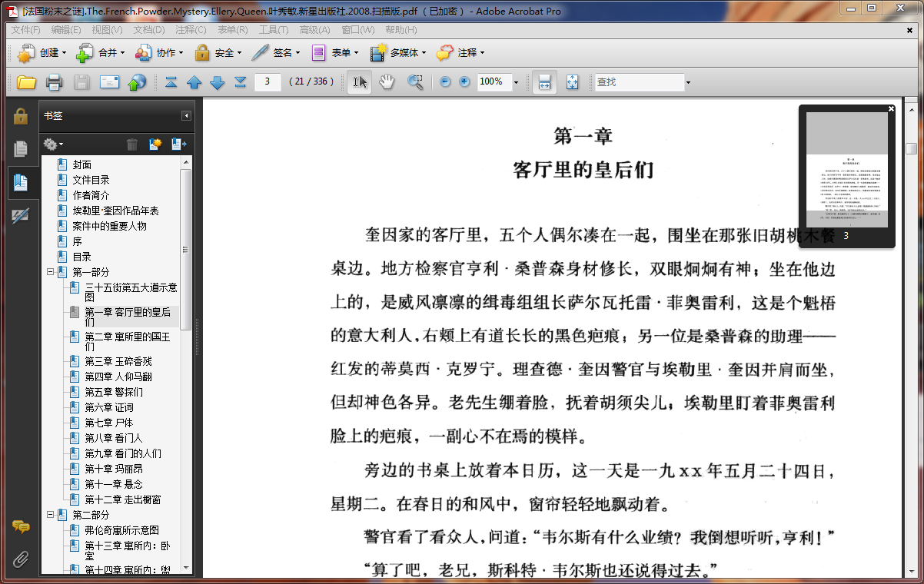This screenshot has height=584, width=924.
Task: Collapse the bookmarks panel arrow button
Action: click(x=186, y=116)
